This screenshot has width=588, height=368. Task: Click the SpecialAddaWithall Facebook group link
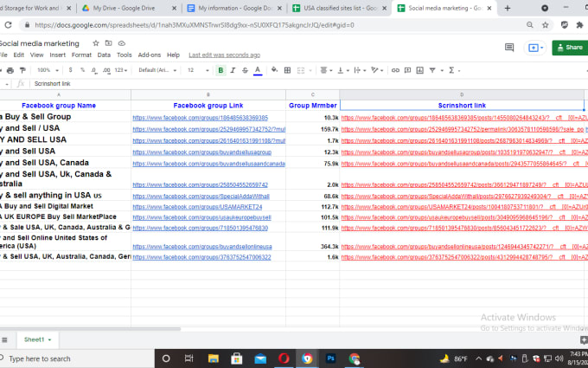[201, 197]
